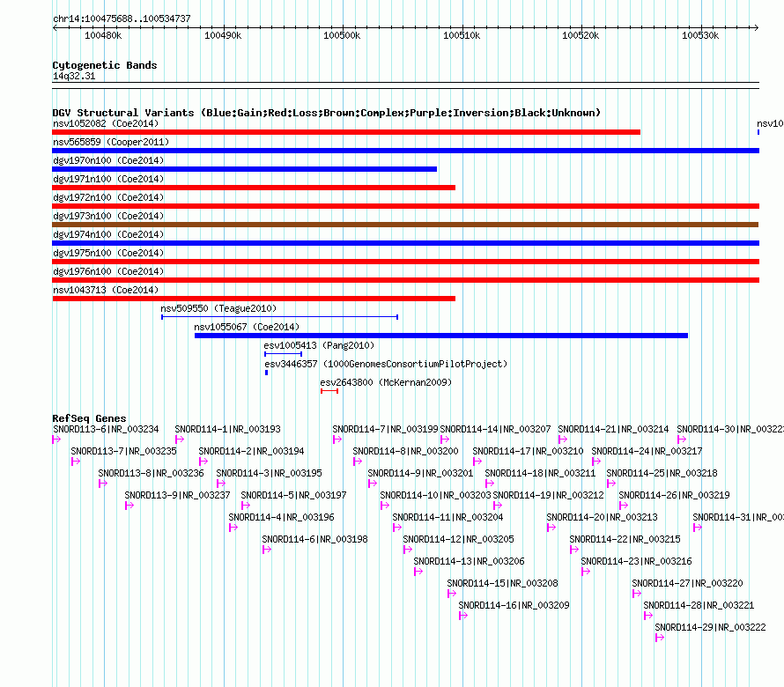Click the SNORD114-22 gene arrow glyph
784x687 pixels.
pyautogui.click(x=574, y=550)
